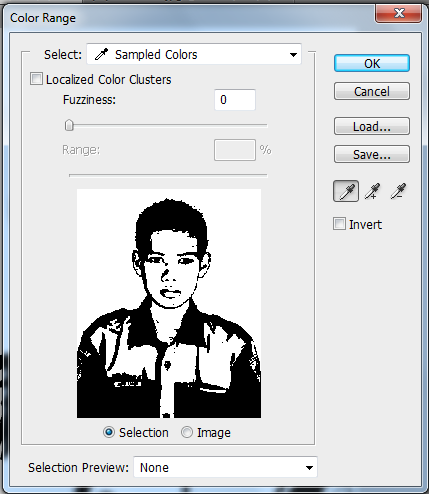Viewport: 429px width, 494px height.
Task: Open the Select Sampled Colors dropdown
Action: tap(194, 54)
